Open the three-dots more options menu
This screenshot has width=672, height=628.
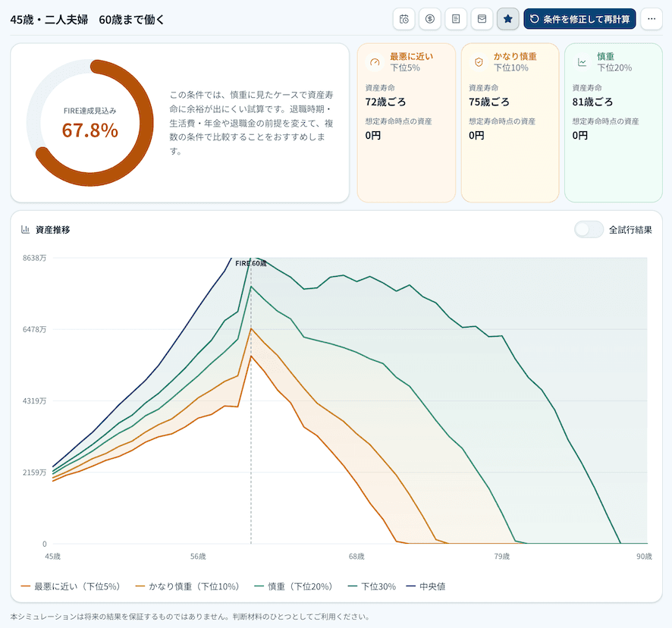(x=652, y=19)
